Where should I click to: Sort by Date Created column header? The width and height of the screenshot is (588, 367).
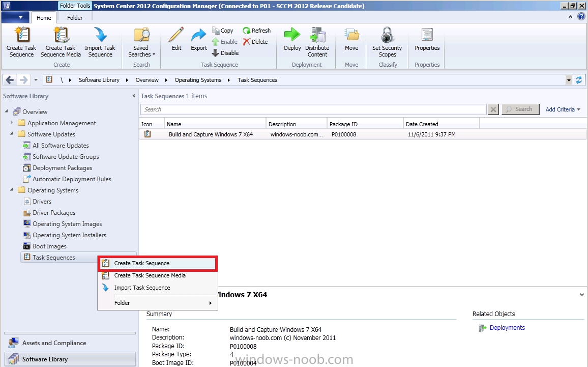coord(442,124)
